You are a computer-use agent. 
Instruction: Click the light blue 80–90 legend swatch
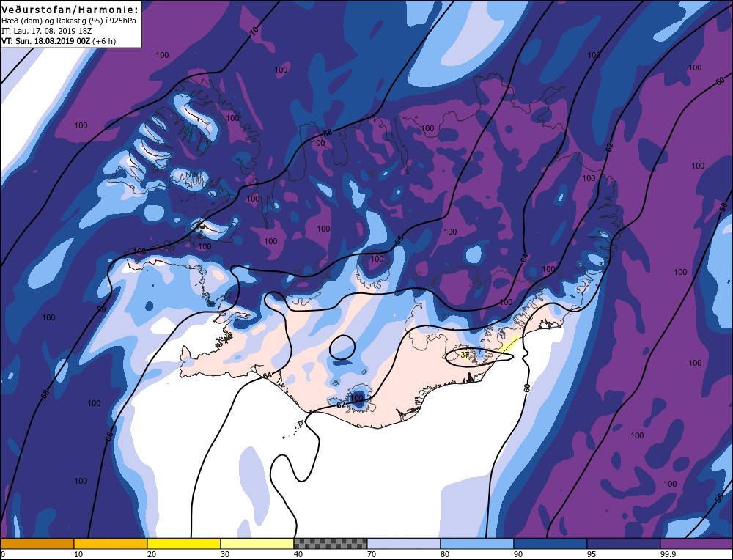pos(477,543)
